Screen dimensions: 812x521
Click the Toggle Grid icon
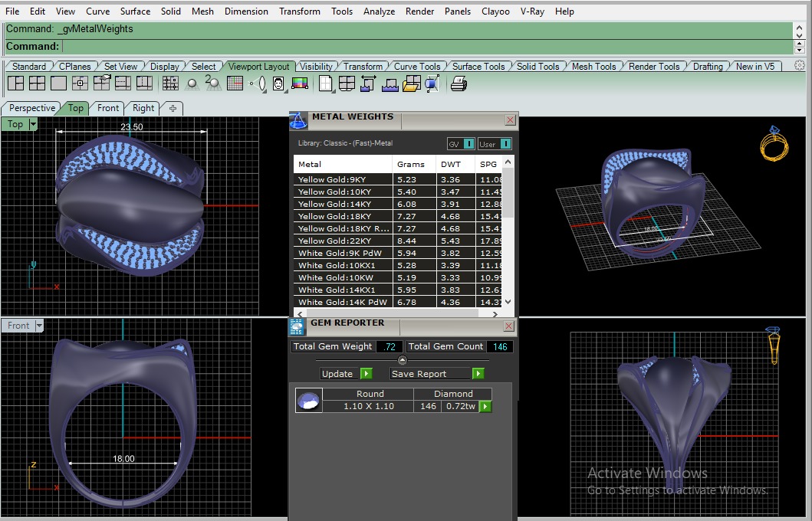(x=235, y=84)
